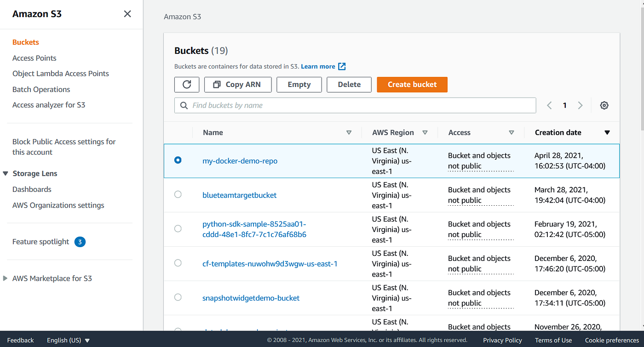Open the Buckets page from sidebar
The height and width of the screenshot is (347, 644).
[25, 42]
